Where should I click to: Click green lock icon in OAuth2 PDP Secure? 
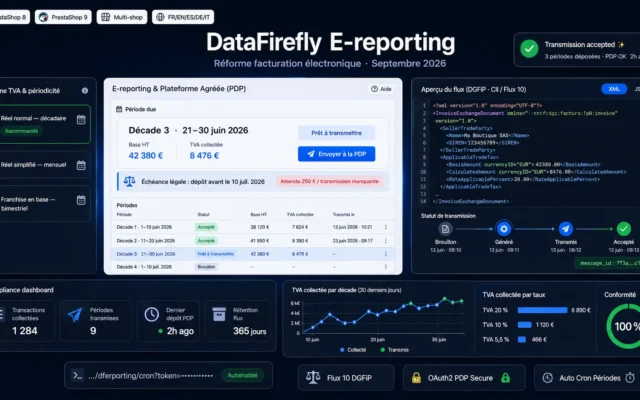505,378
